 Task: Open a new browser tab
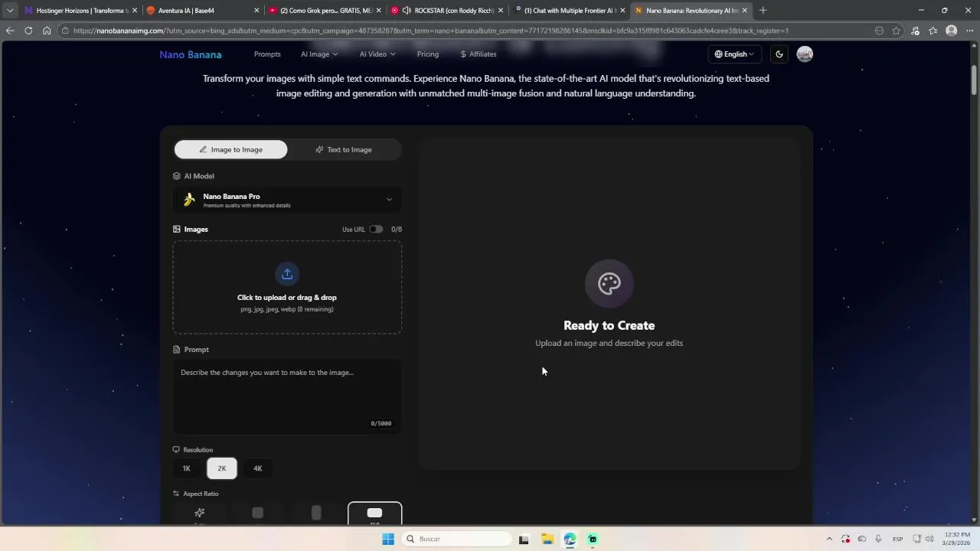coord(763,11)
